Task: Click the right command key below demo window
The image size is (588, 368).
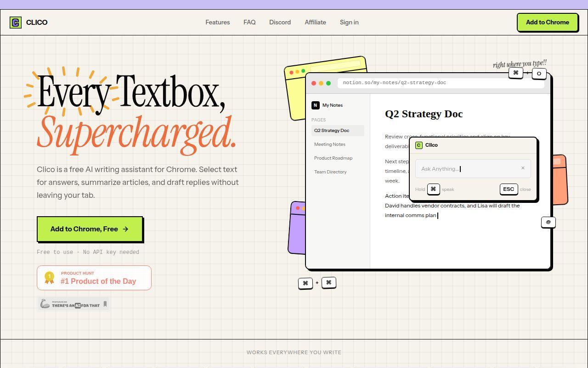Action: pyautogui.click(x=328, y=282)
